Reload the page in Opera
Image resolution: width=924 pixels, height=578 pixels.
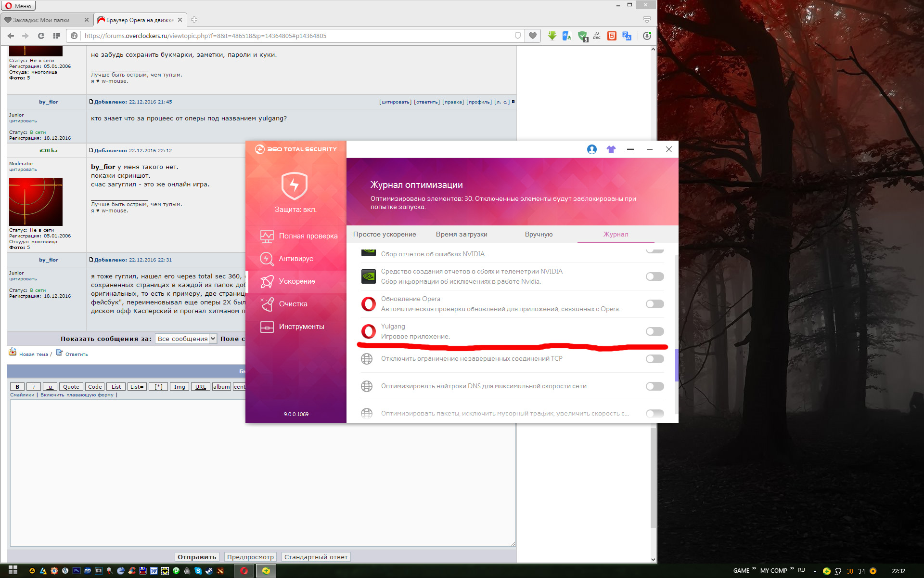[x=41, y=36]
